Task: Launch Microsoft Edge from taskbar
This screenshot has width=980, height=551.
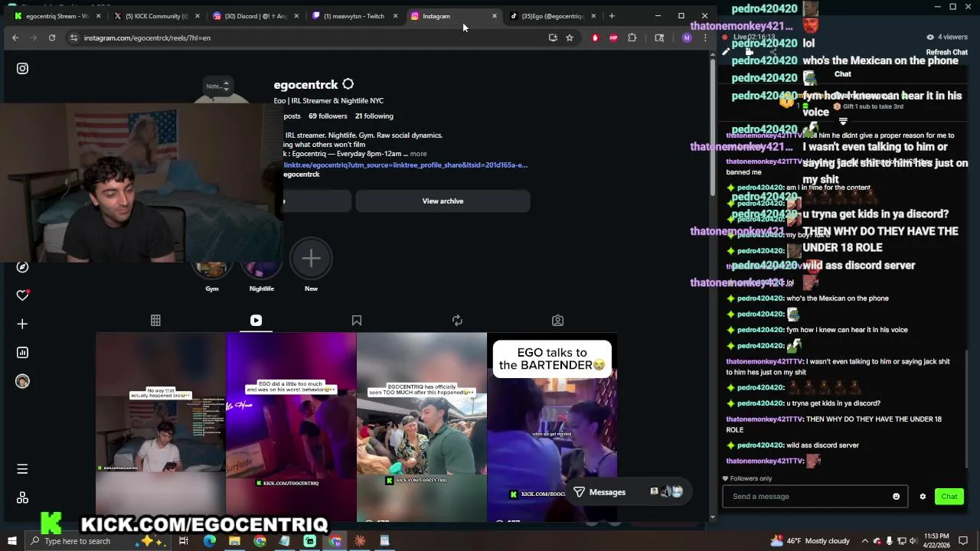Action: tap(209, 541)
